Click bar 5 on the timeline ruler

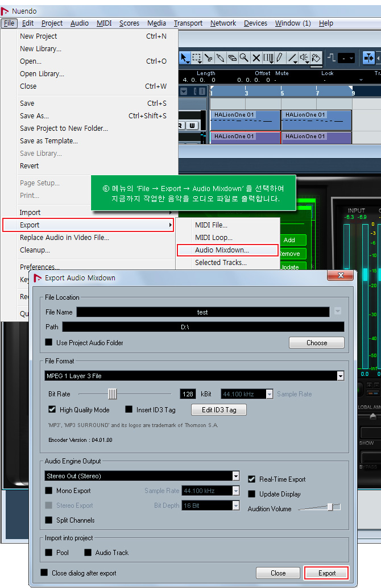282,93
